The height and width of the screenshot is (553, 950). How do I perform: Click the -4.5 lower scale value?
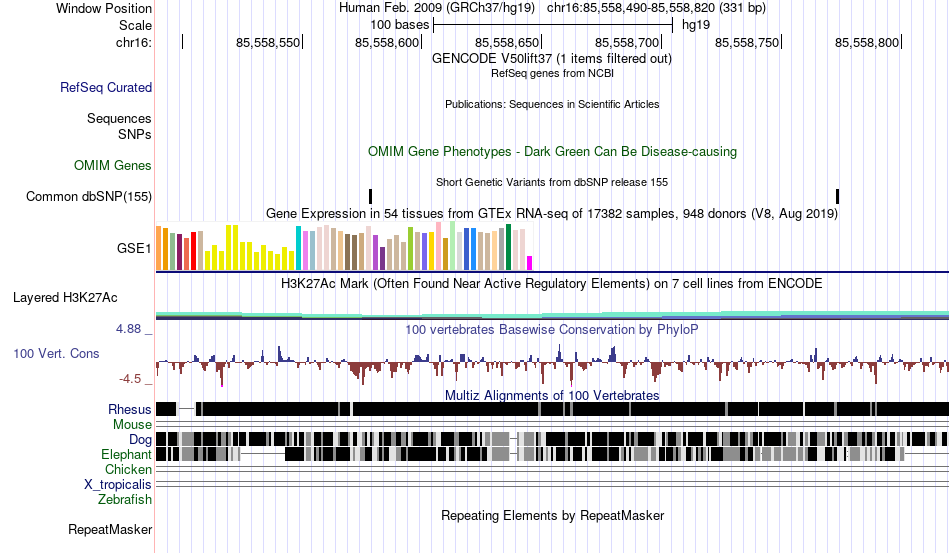130,379
